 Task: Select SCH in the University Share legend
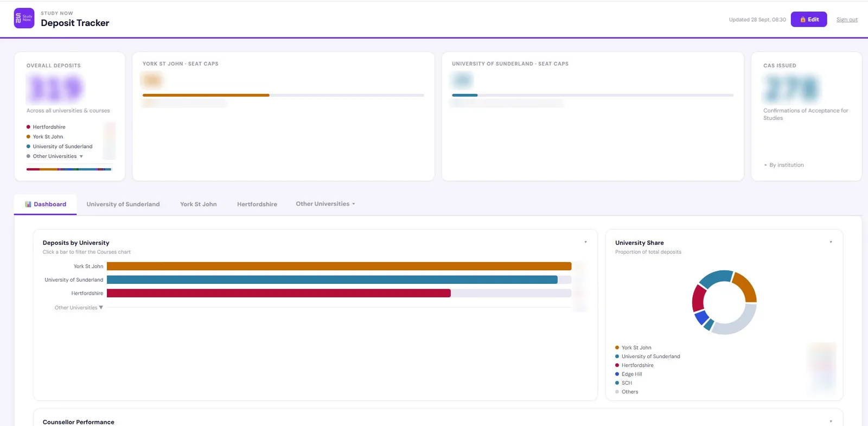pos(624,383)
